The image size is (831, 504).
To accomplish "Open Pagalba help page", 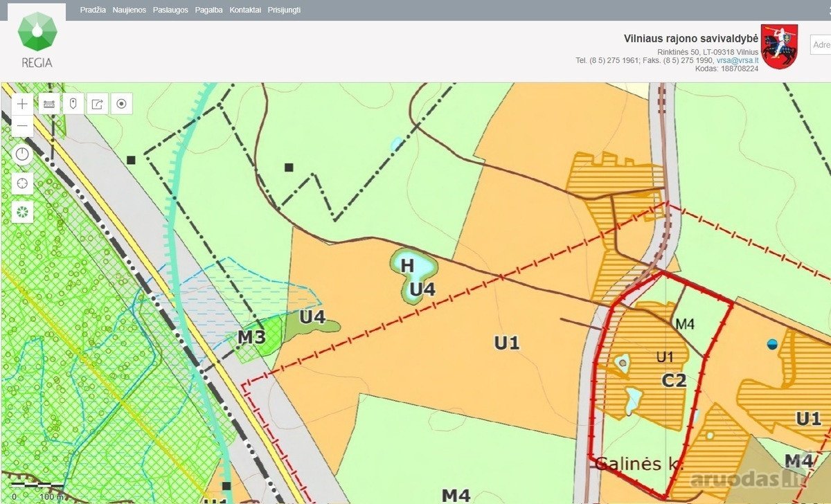I will 209,10.
